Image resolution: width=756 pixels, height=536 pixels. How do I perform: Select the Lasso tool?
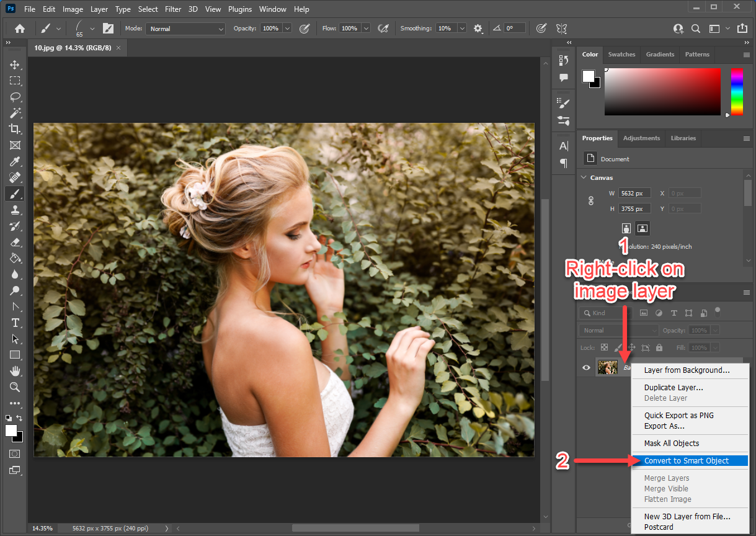tap(15, 96)
